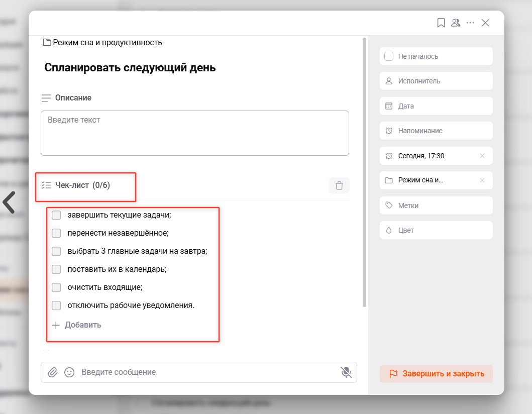Delete the checklist via trash icon
The image size is (532, 414).
(x=339, y=185)
